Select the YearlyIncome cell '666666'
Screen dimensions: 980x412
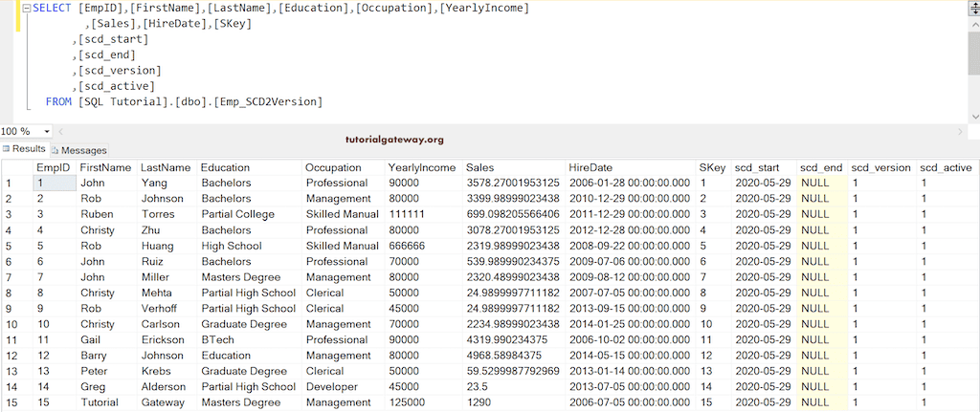pyautogui.click(x=423, y=246)
